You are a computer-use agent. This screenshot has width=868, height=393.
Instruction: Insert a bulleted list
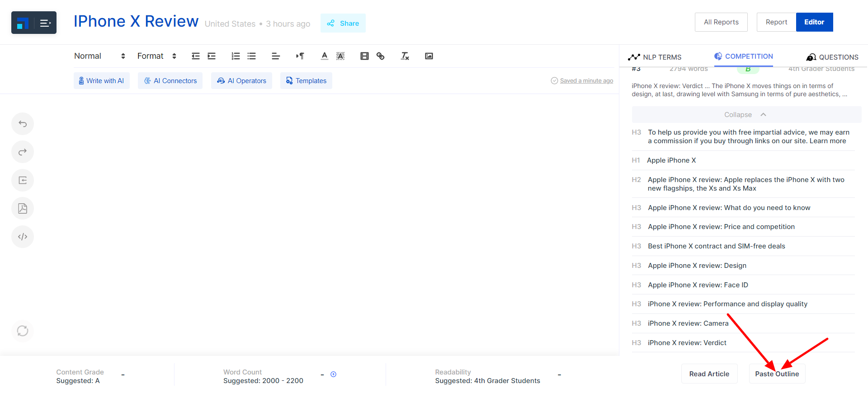pos(252,56)
